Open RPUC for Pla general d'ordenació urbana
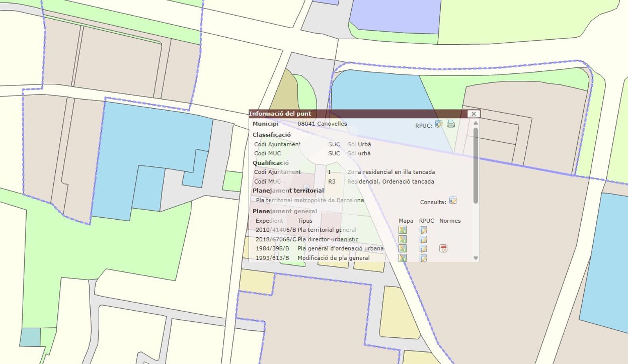The height and width of the screenshot is (364, 628). 423,249
